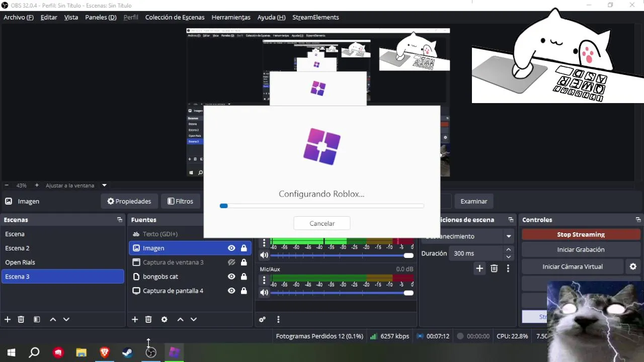Move source down in Fuentes list
Image resolution: width=644 pixels, height=362 pixels.
(193, 319)
